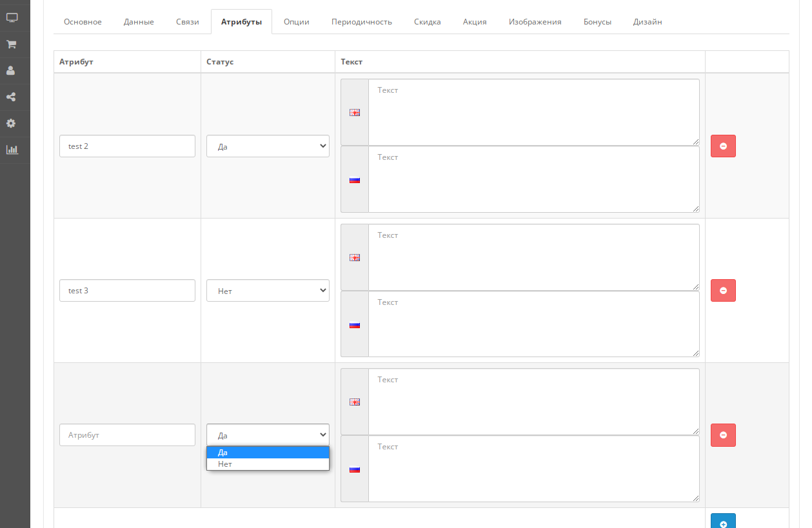The height and width of the screenshot is (528, 812).
Task: Go to the Скидка tab
Action: (427, 22)
